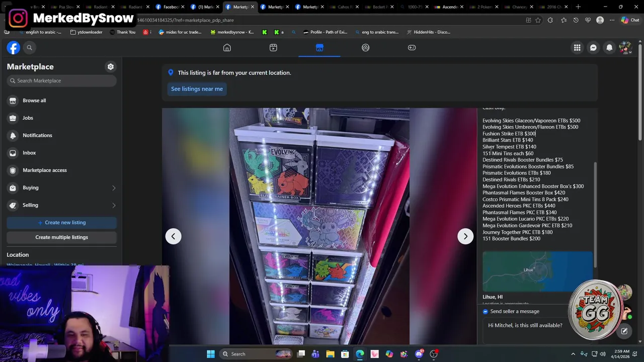Go to the Facebook Home feed icon
The height and width of the screenshot is (362, 644).
[227, 48]
